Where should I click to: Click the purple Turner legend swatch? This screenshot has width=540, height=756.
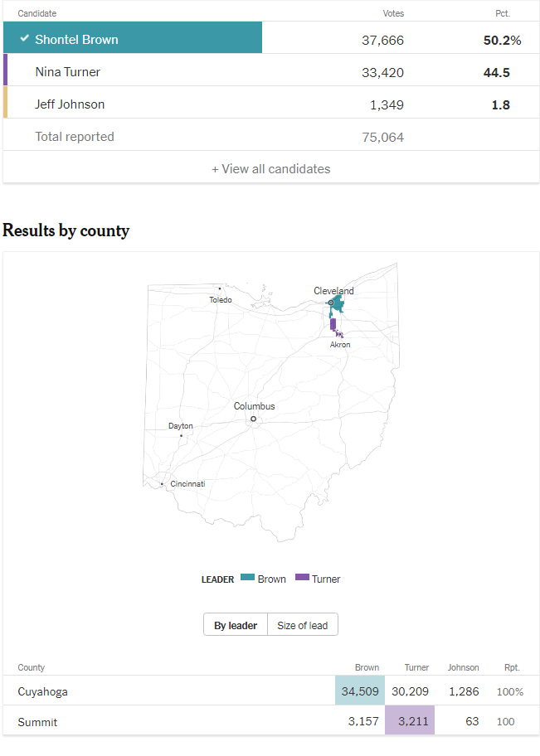click(x=302, y=577)
